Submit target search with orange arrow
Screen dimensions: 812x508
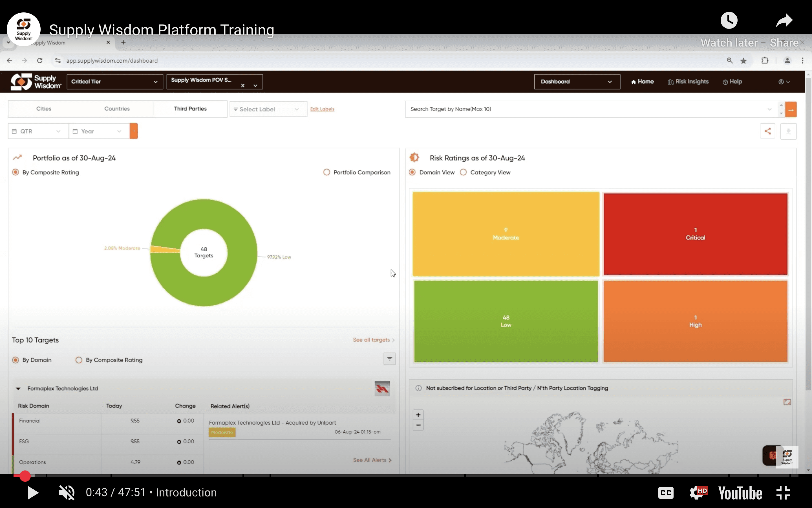tap(791, 110)
